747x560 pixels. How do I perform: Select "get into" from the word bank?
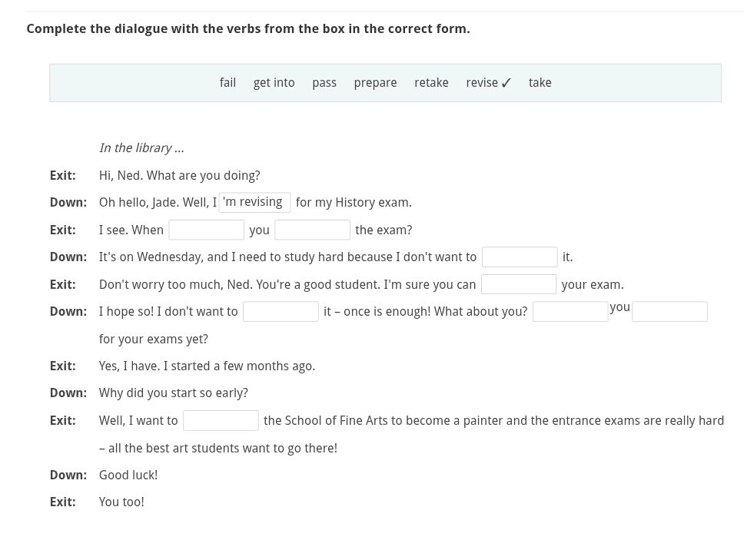(x=274, y=82)
